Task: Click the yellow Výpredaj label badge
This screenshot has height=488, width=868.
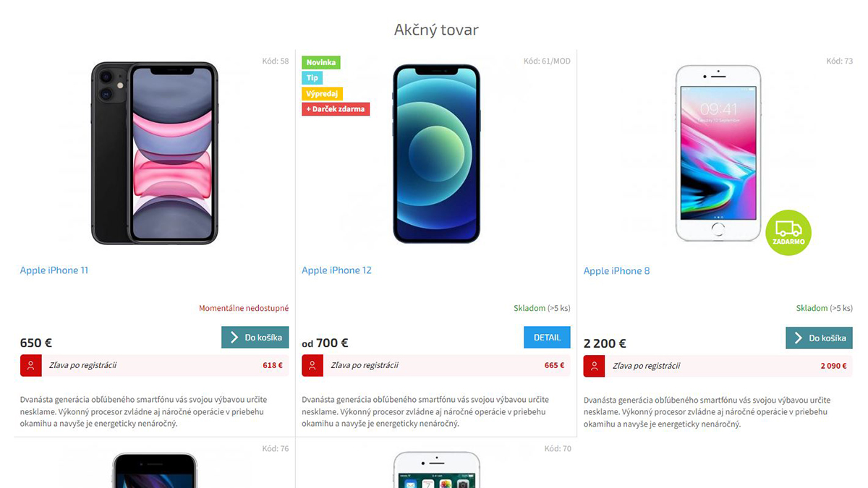Action: pyautogui.click(x=323, y=93)
